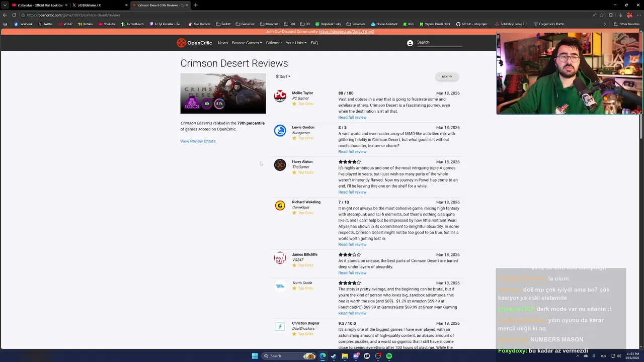
Task: Open YouTube bookmark
Action: [107, 24]
